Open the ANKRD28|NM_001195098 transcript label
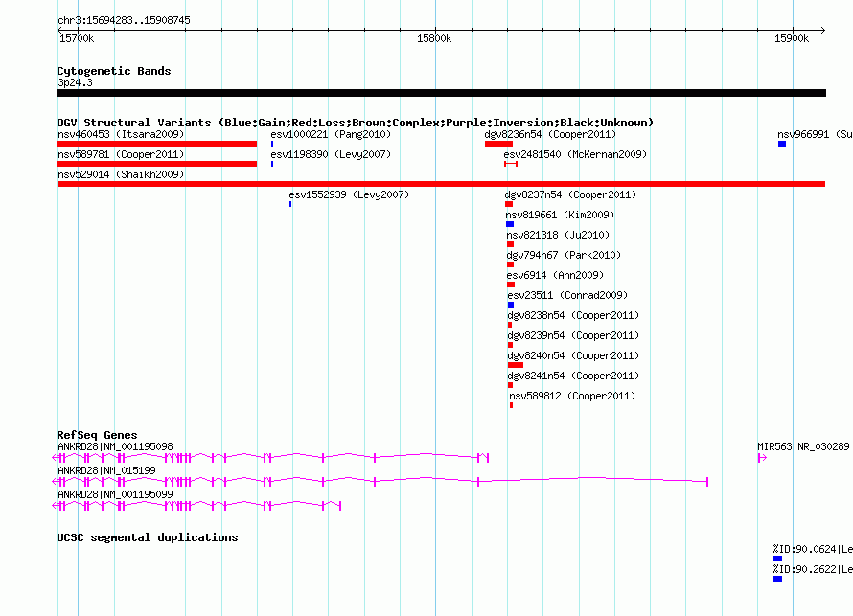853x616 pixels. click(115, 446)
